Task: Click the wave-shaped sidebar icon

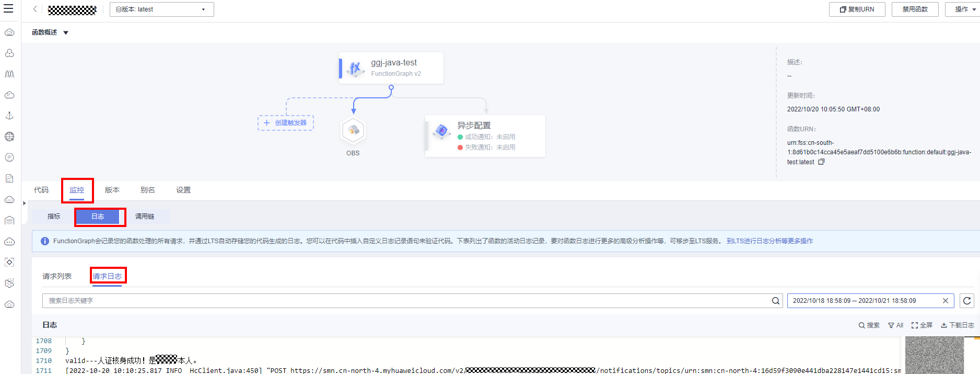Action: coord(9,74)
